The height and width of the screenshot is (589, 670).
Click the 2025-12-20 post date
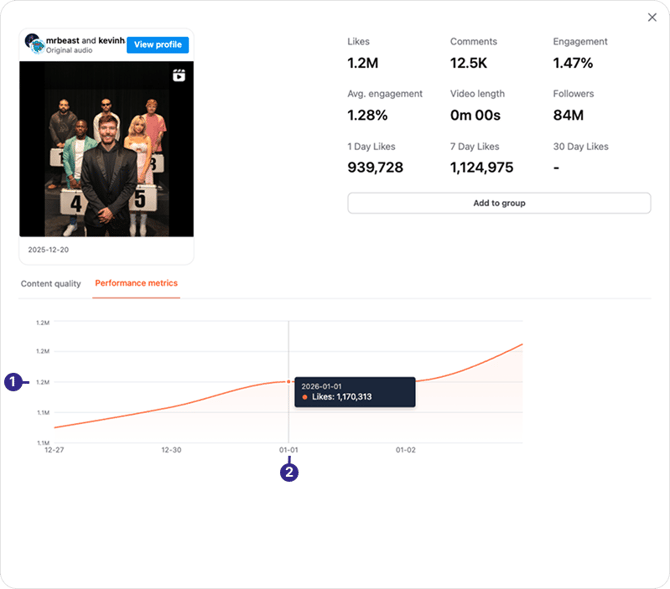pyautogui.click(x=48, y=250)
